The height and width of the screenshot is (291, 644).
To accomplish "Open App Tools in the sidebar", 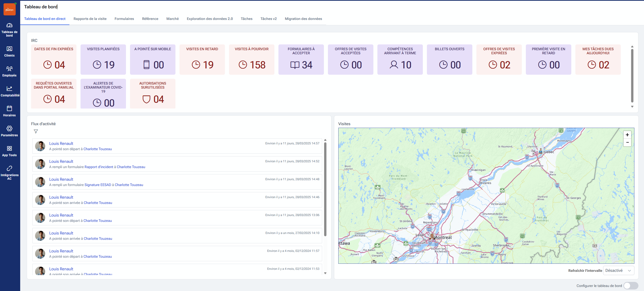I will pos(9,151).
